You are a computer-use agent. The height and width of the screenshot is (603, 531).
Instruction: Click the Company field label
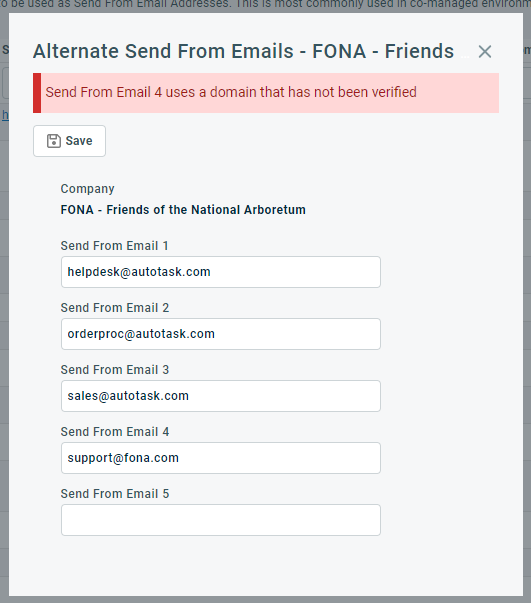click(x=87, y=189)
